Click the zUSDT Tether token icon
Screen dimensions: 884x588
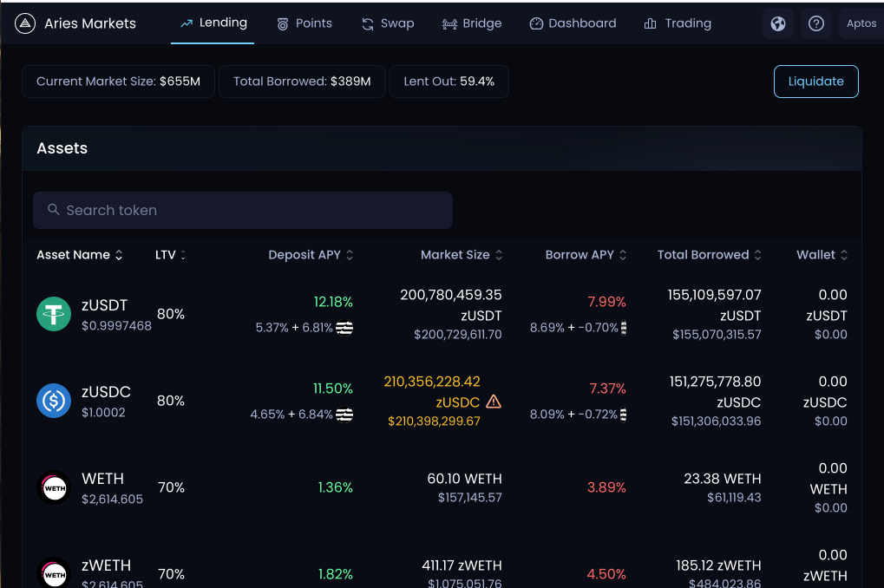click(x=54, y=314)
